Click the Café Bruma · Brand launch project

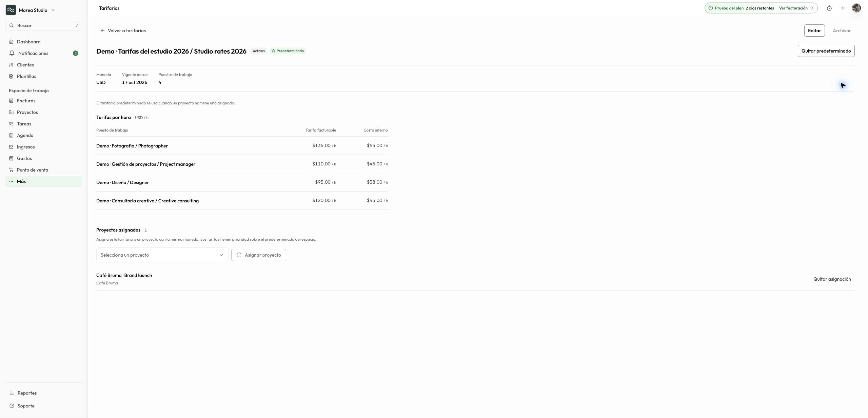tap(124, 275)
